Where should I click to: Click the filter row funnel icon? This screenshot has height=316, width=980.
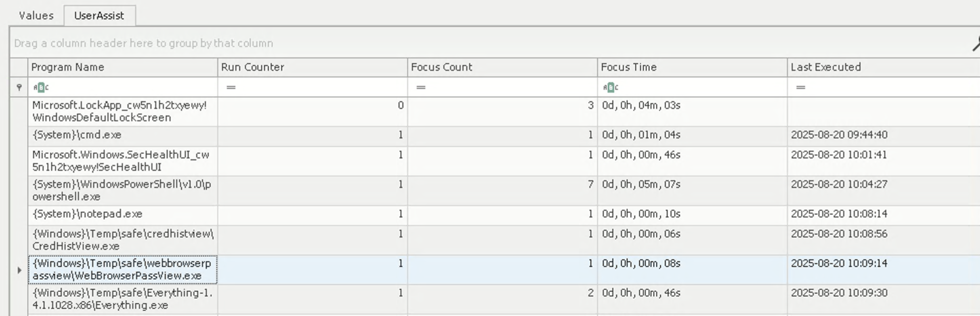(19, 87)
